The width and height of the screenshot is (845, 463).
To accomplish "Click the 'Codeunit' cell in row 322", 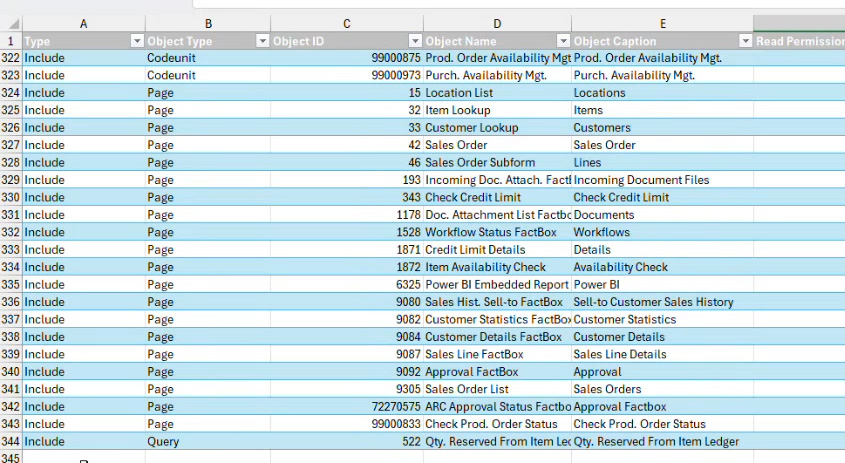I will (208, 58).
